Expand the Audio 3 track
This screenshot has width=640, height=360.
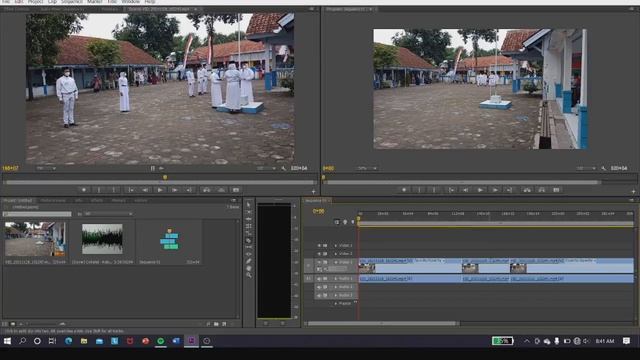point(336,295)
